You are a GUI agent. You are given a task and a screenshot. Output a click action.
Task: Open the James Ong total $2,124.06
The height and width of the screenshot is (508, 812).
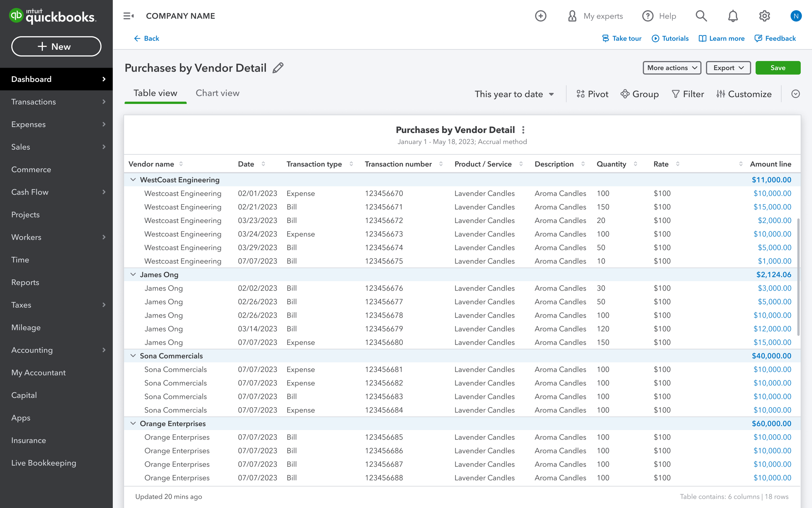point(774,275)
